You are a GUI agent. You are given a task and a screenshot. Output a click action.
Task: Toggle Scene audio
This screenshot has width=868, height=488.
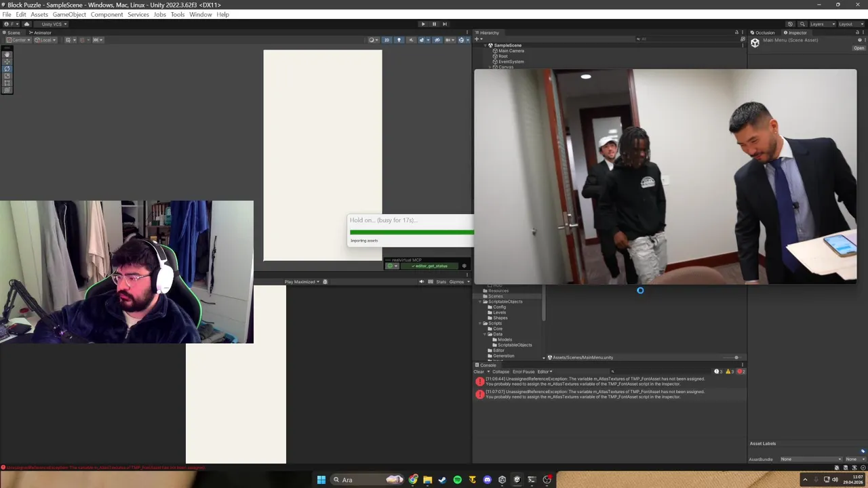[411, 40]
